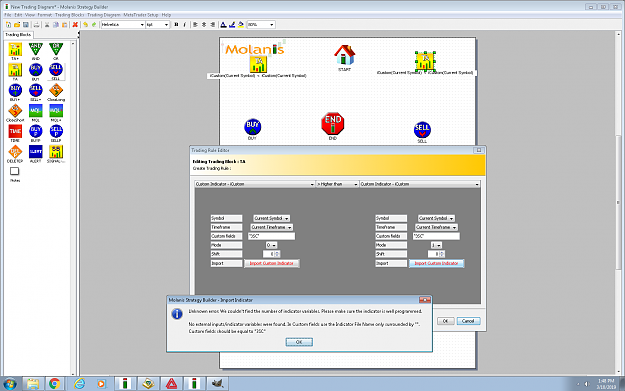This screenshot has width=625, height=391.
Task: Select the TA block in palette
Action: [15, 70]
